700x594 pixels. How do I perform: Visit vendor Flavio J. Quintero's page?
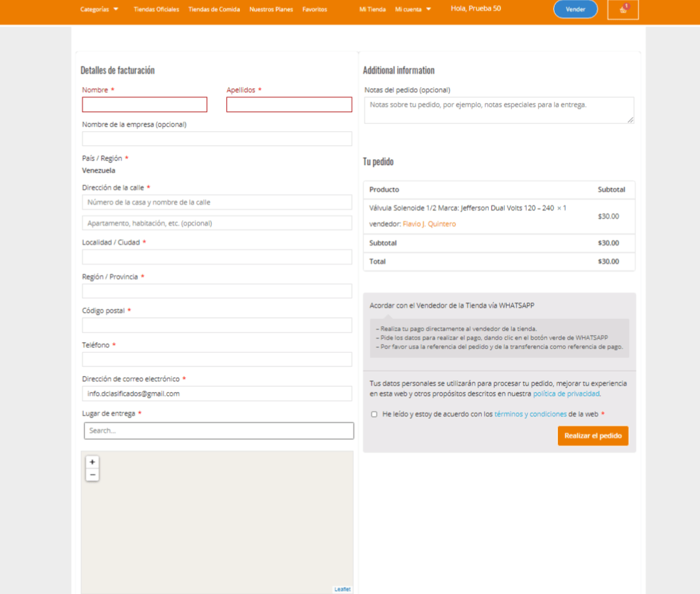coord(429,224)
